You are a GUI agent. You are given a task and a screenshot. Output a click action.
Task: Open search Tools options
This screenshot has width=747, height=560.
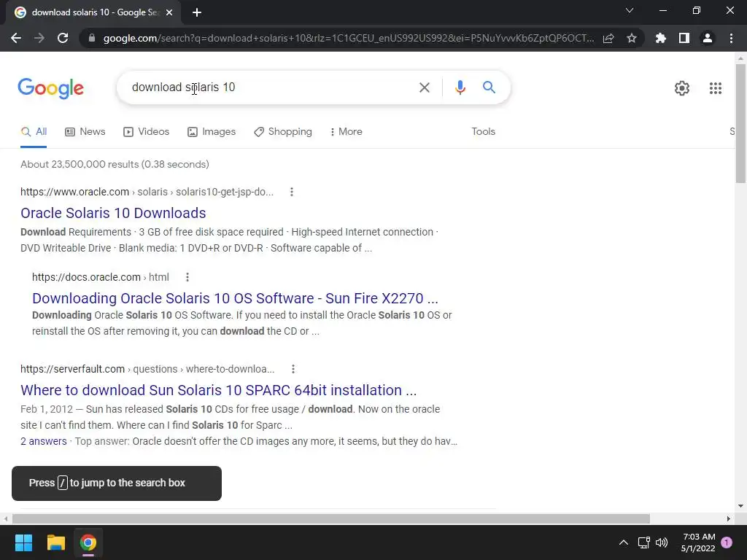click(483, 132)
